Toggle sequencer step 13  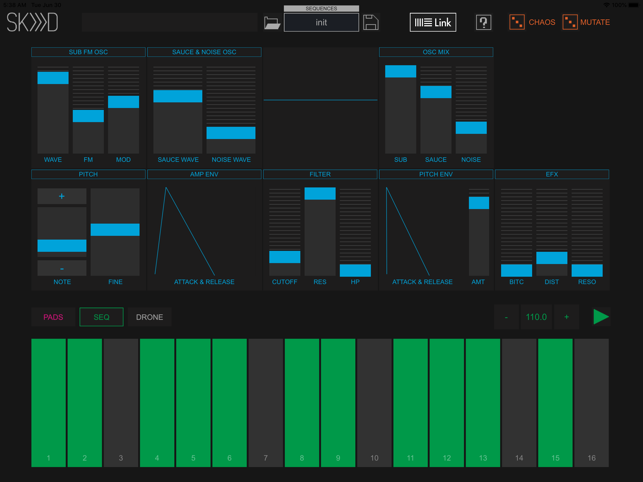coord(483,402)
